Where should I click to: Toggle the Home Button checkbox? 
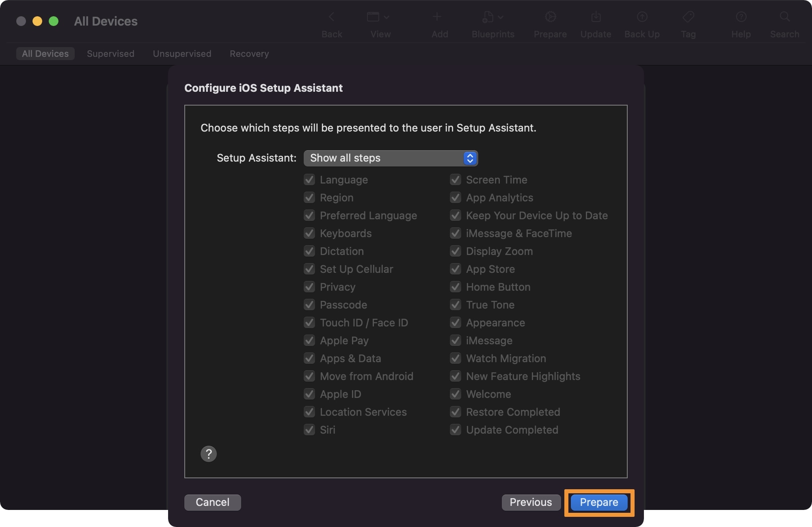tap(456, 287)
